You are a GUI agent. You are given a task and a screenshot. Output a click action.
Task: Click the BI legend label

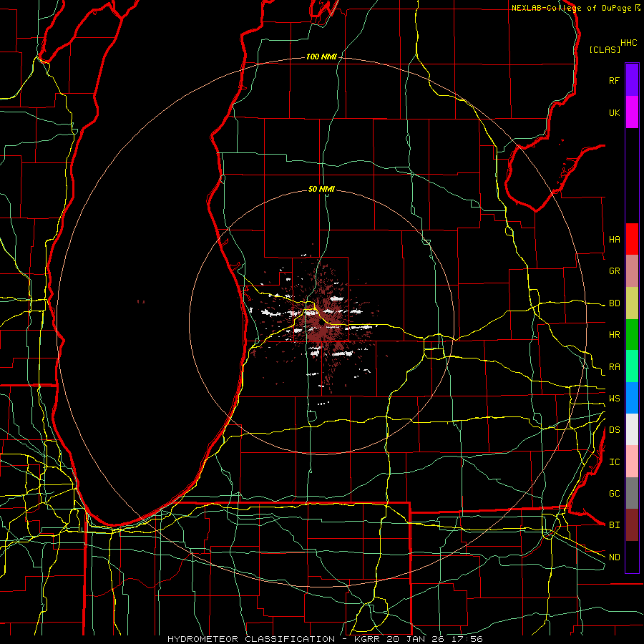pyautogui.click(x=614, y=525)
